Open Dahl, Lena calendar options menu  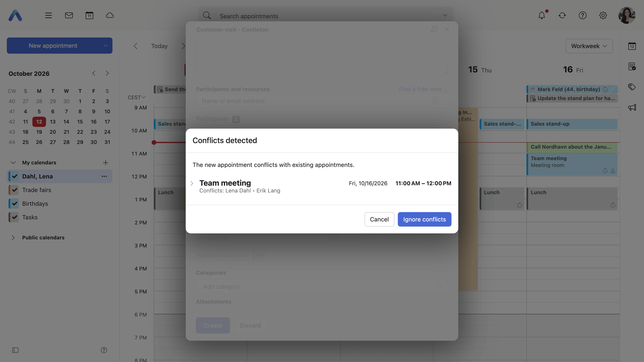pyautogui.click(x=104, y=177)
